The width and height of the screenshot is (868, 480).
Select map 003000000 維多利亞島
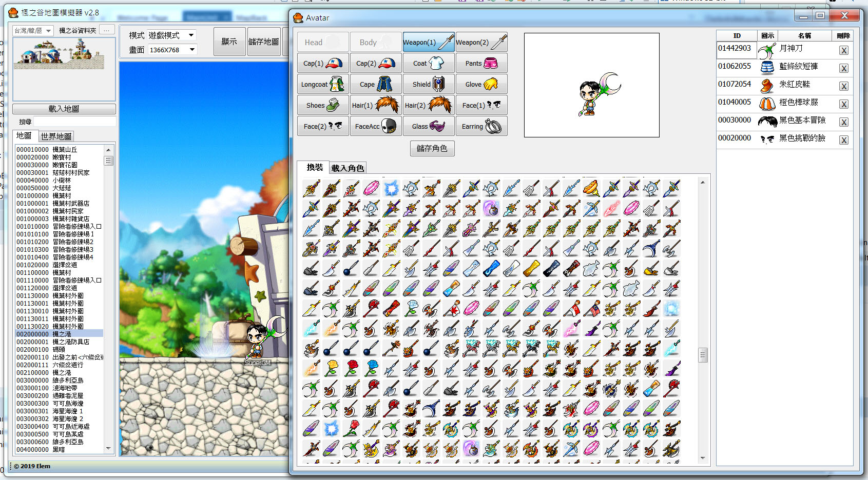point(59,381)
